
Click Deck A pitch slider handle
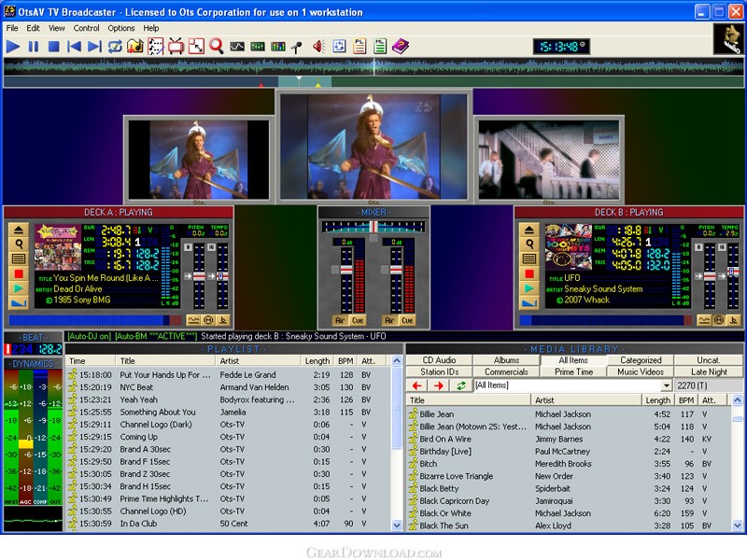(199, 276)
